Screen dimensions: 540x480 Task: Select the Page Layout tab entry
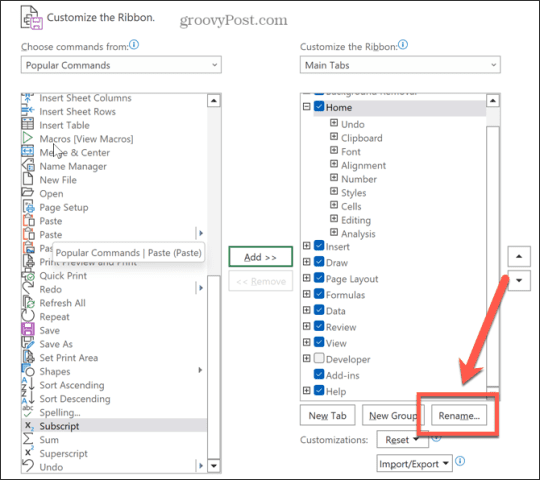[352, 279]
